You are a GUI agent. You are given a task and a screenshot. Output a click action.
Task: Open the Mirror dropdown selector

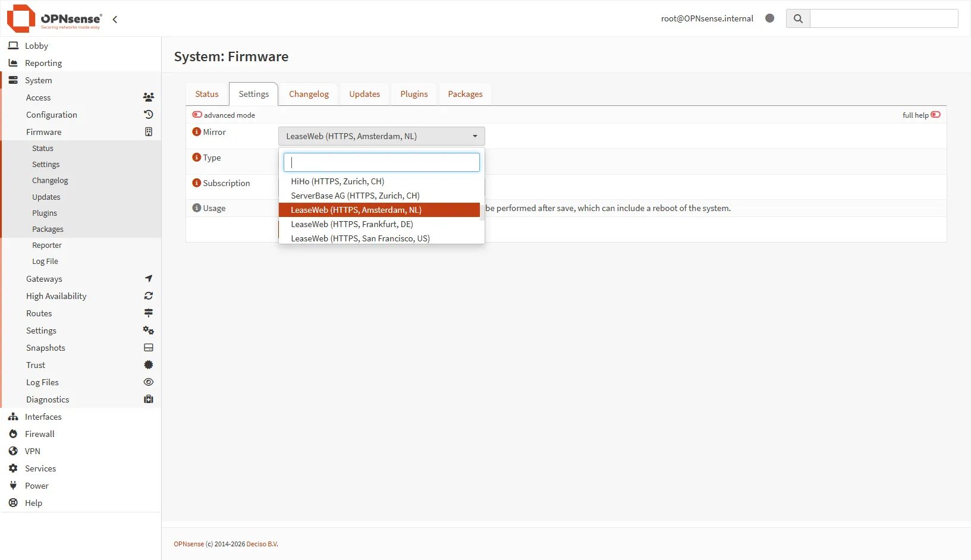pyautogui.click(x=381, y=136)
